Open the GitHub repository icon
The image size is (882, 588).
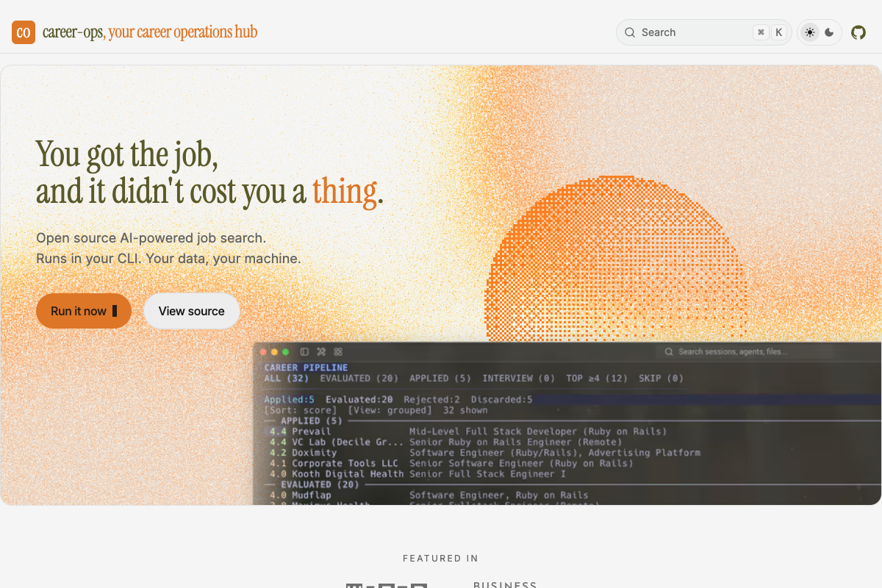click(x=858, y=32)
